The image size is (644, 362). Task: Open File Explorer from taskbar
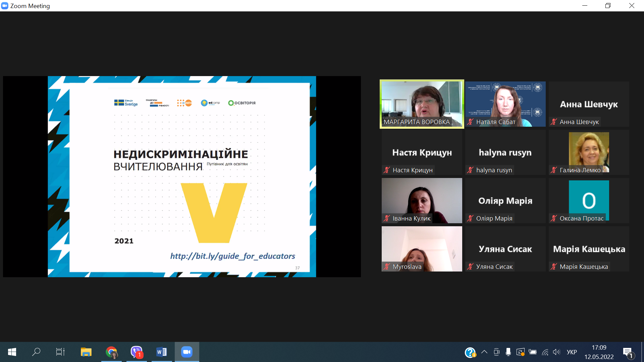(86, 352)
